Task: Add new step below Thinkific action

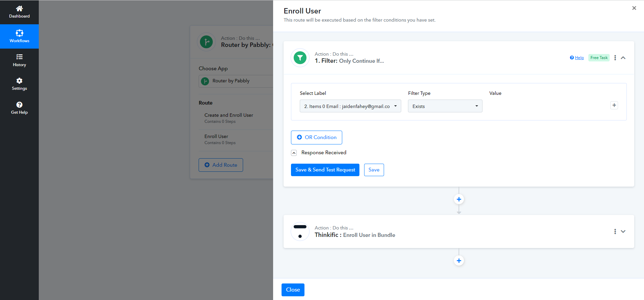Action: pos(459,261)
